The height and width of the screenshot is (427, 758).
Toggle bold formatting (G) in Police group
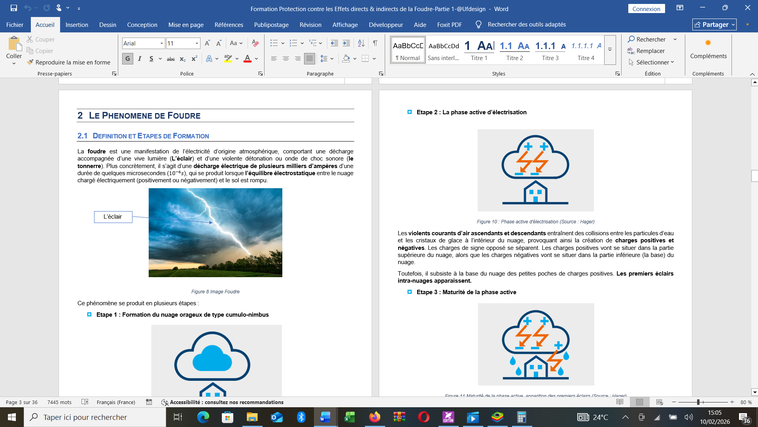(x=127, y=59)
